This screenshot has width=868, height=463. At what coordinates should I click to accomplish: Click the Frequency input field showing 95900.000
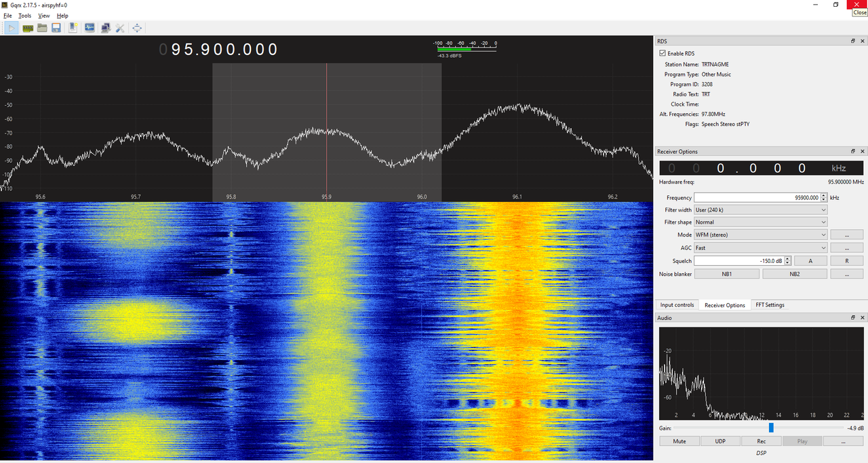(757, 197)
